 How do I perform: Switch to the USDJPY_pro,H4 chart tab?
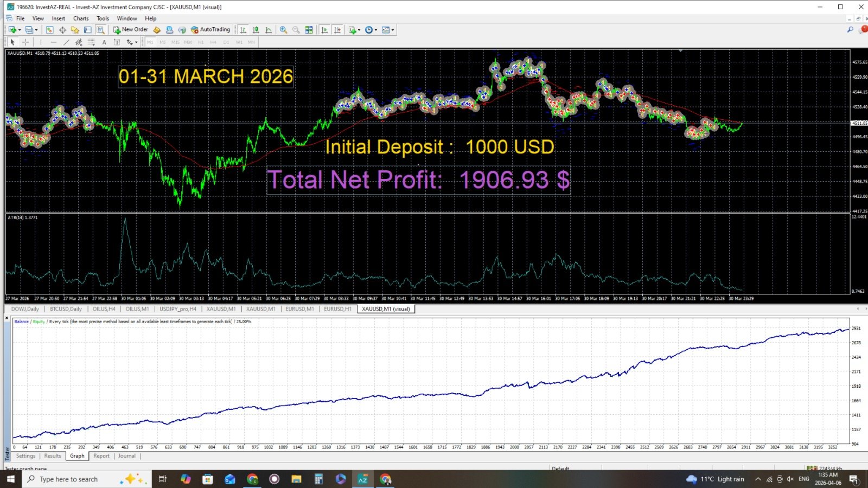coord(178,309)
